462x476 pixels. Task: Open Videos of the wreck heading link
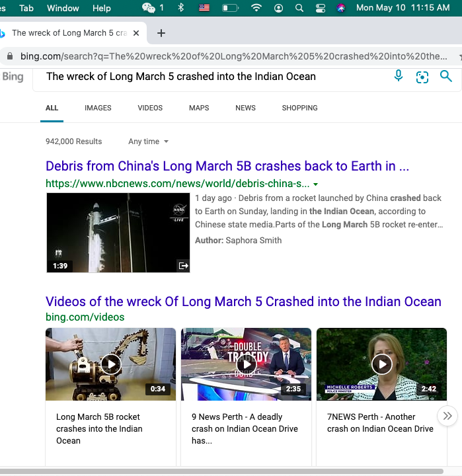point(243,301)
